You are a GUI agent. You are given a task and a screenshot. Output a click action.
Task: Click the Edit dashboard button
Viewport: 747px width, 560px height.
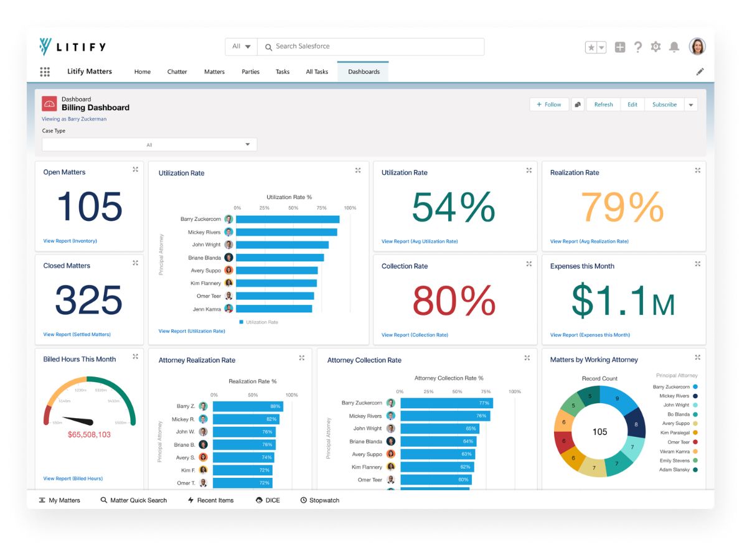(x=632, y=105)
